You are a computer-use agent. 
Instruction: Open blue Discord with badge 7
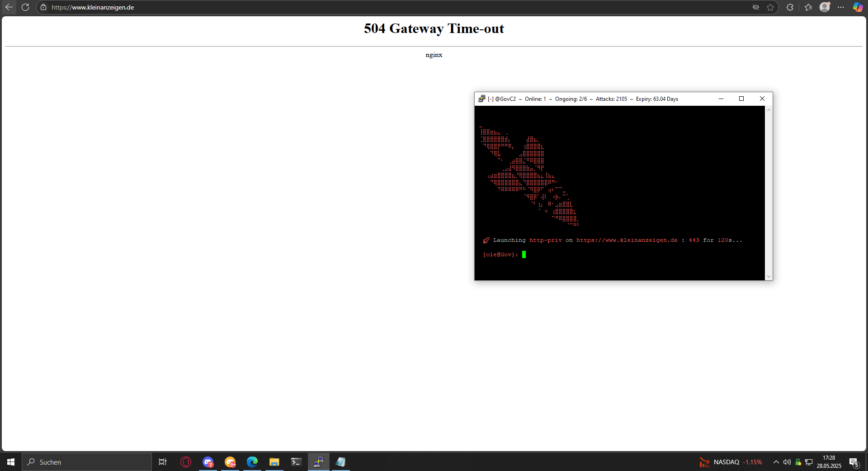208,462
